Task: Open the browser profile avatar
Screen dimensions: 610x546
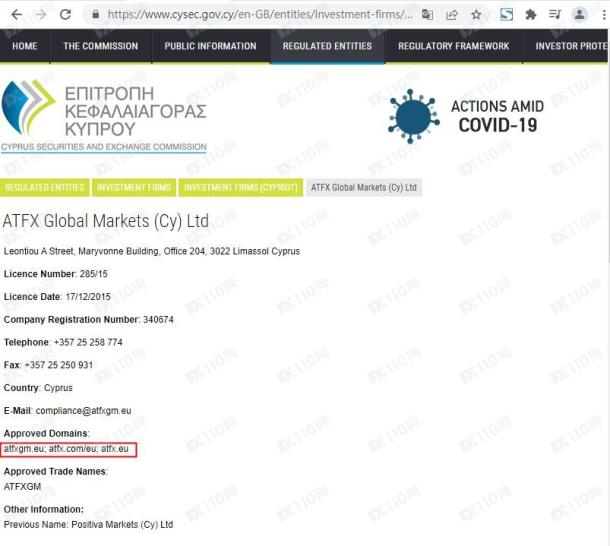Action: 579,15
